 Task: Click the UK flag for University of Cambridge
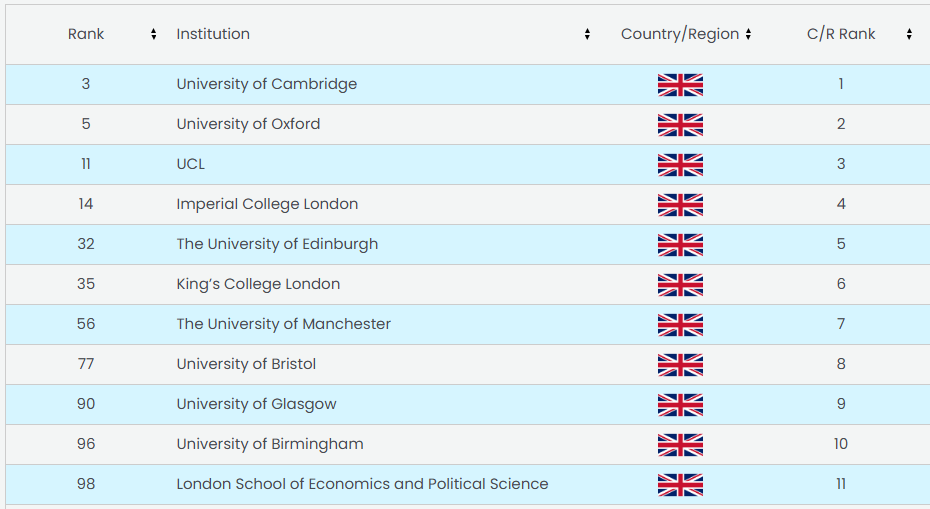coord(680,85)
